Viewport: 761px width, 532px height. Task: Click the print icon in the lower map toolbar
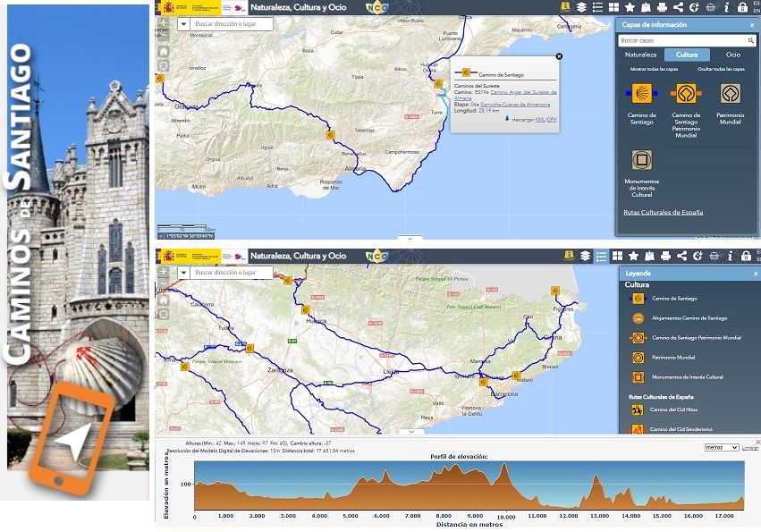666,256
